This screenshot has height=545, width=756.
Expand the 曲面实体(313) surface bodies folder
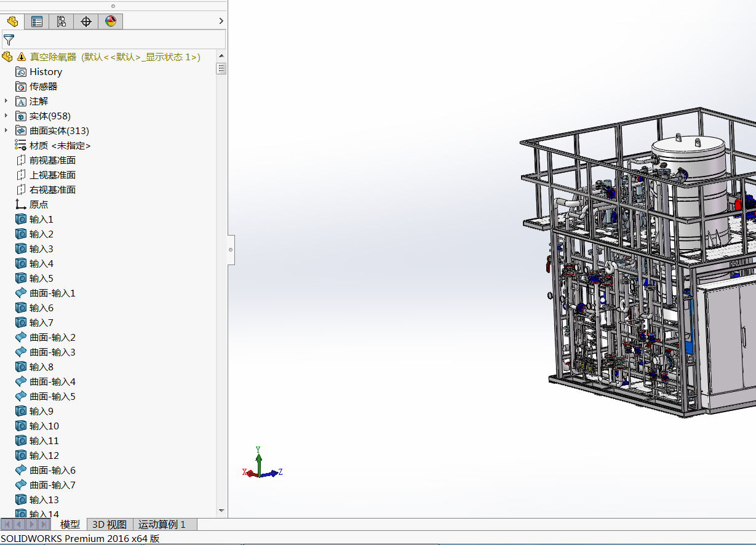point(6,130)
